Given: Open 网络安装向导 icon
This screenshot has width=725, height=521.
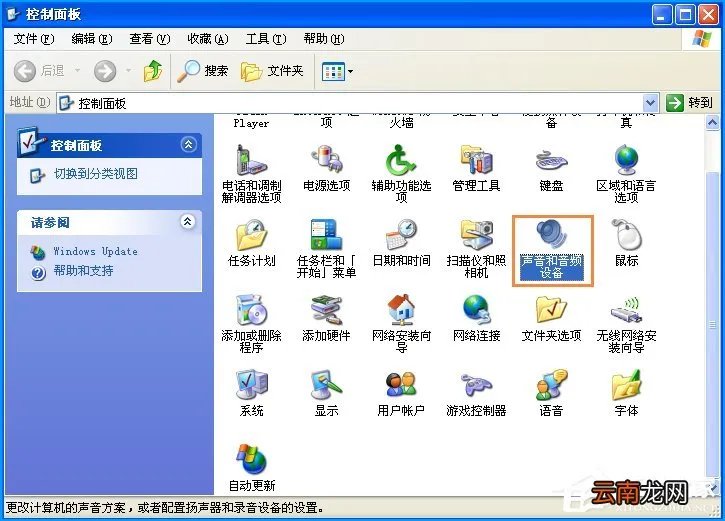Looking at the screenshot, I should pyautogui.click(x=401, y=324).
